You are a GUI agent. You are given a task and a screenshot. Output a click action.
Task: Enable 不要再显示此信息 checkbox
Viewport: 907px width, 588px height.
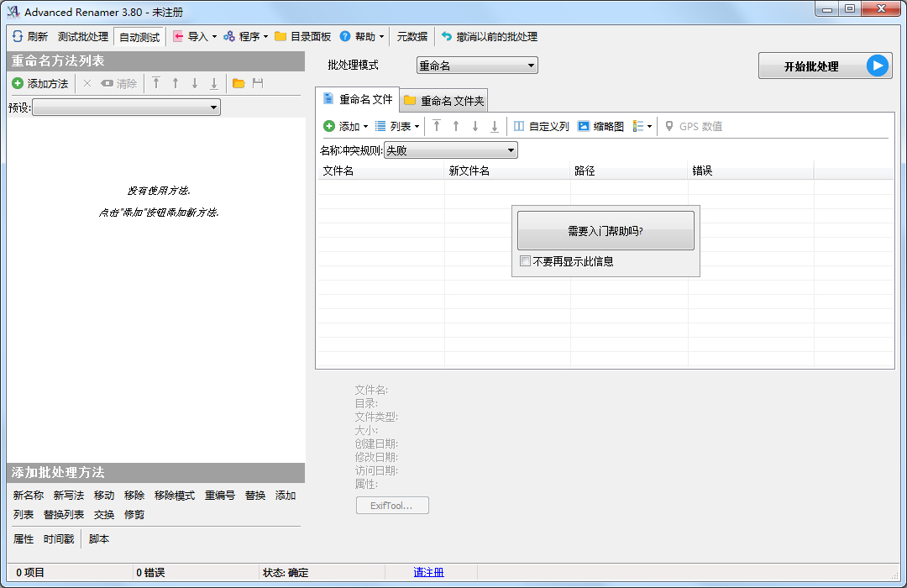tap(526, 261)
